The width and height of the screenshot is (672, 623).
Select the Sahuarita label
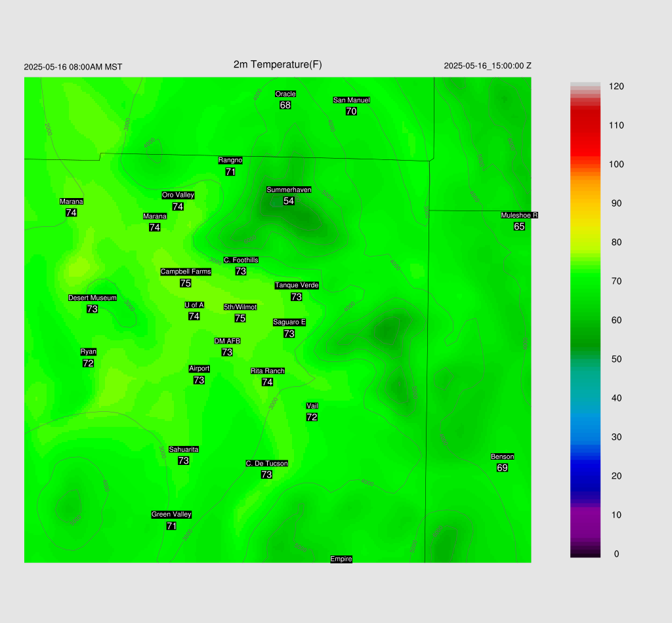[x=184, y=449]
